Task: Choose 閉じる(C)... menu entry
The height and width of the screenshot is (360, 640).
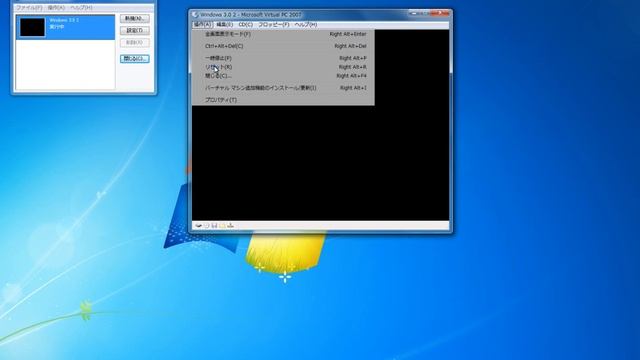Action: coord(283,76)
